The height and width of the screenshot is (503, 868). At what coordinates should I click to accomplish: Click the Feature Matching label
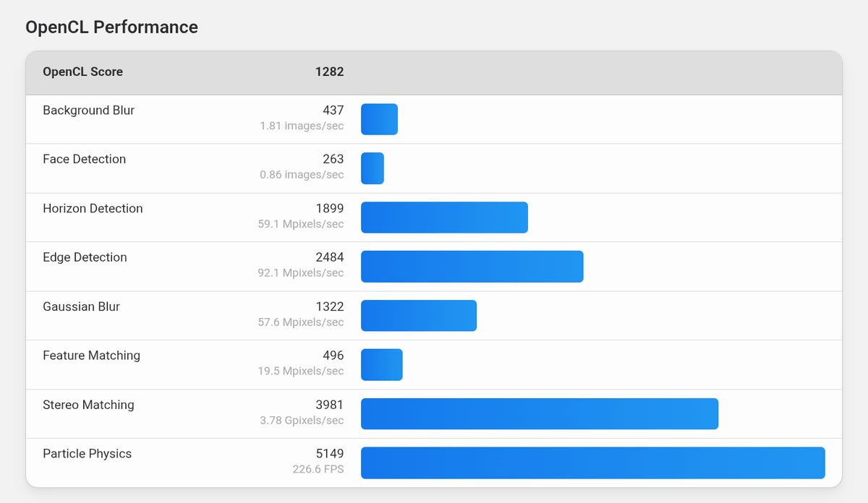[91, 356]
